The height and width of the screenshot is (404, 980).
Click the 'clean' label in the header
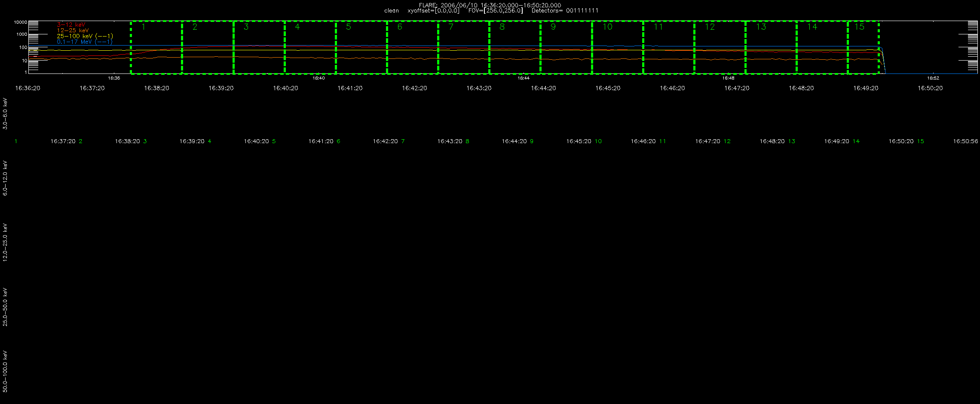tap(392, 11)
